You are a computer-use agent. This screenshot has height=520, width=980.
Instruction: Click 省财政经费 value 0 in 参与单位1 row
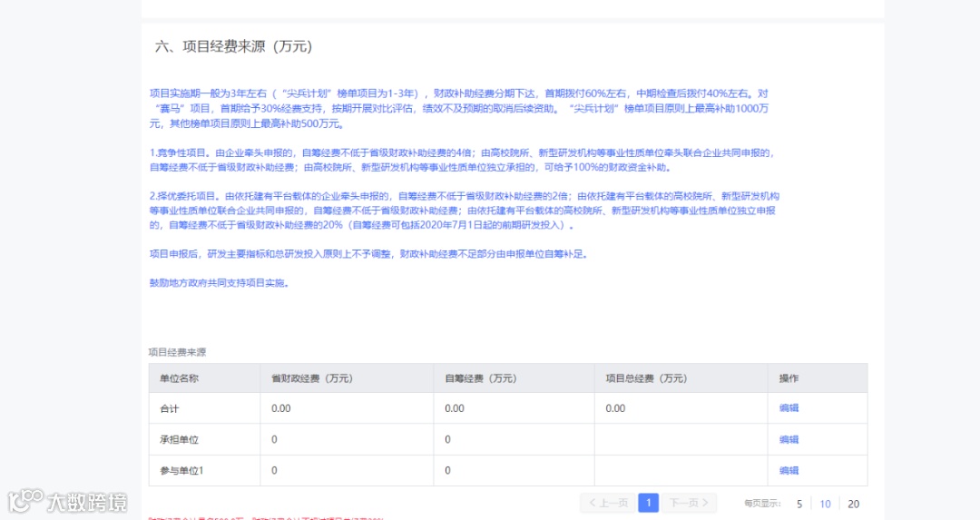point(274,471)
